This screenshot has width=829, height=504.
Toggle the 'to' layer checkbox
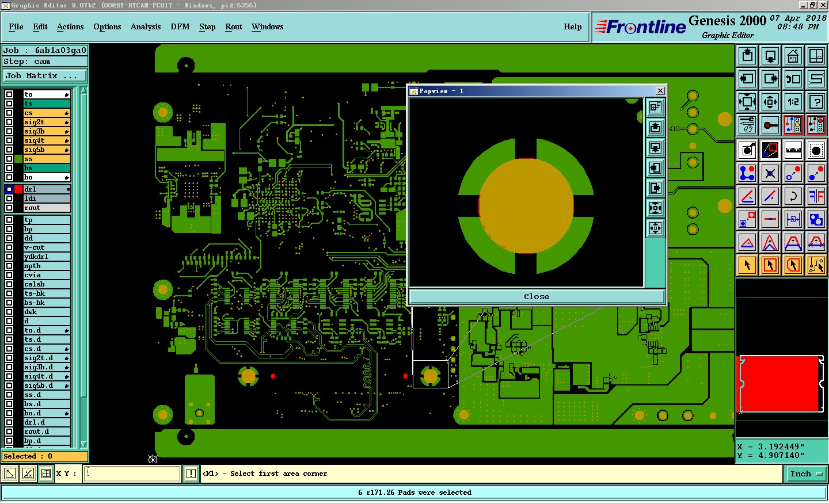pyautogui.click(x=9, y=94)
